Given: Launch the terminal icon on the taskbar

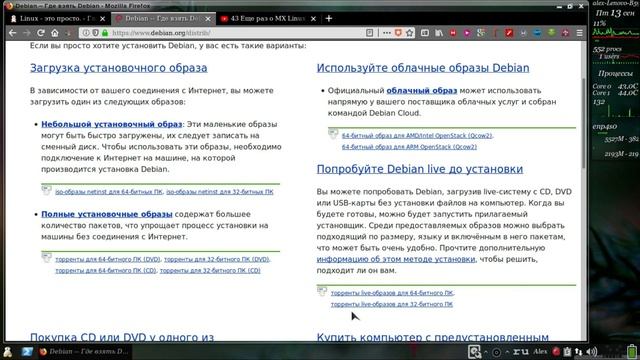Looking at the screenshot, I should [x=27, y=352].
